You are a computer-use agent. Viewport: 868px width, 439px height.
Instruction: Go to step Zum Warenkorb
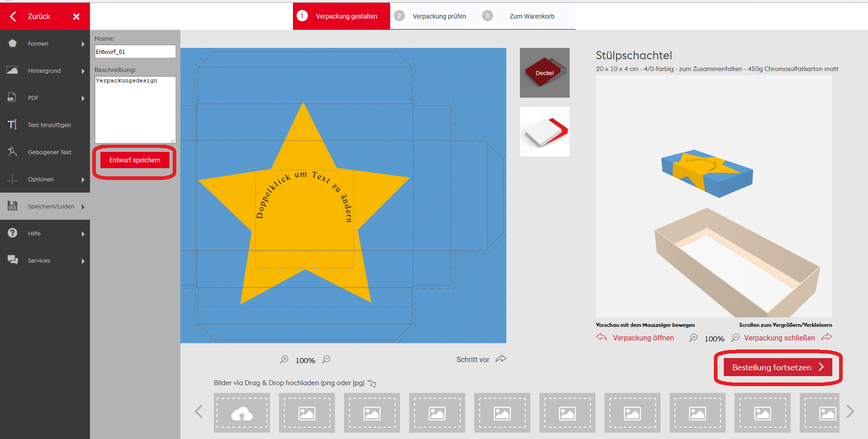click(531, 16)
